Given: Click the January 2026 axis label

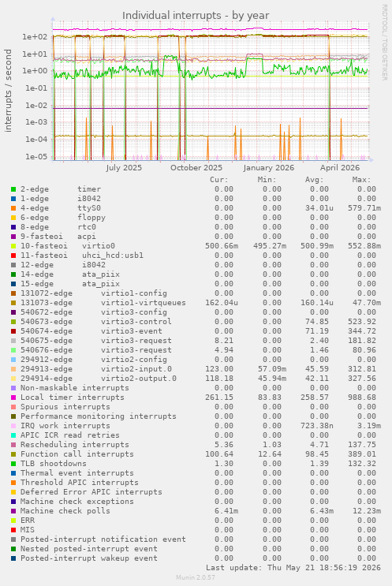Looking at the screenshot, I should coord(269,168).
